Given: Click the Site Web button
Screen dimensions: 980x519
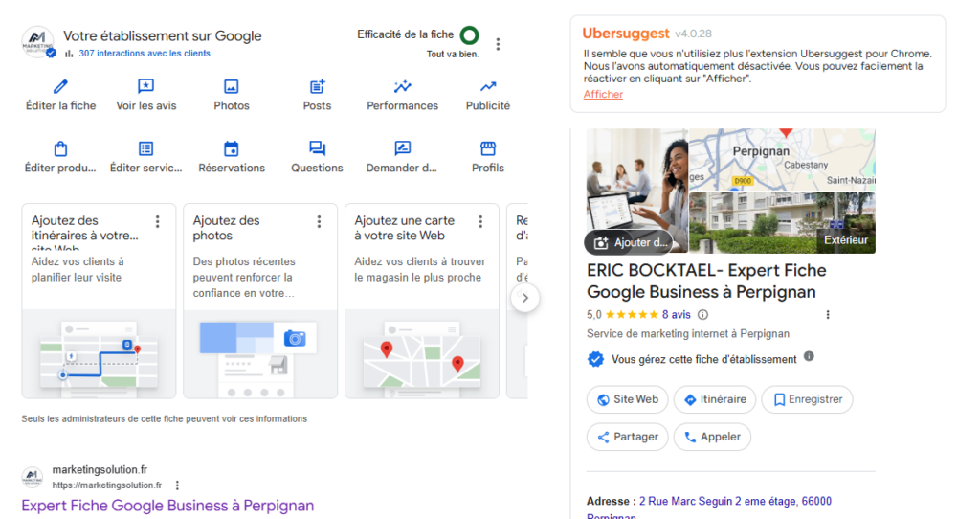Looking at the screenshot, I should point(628,399).
